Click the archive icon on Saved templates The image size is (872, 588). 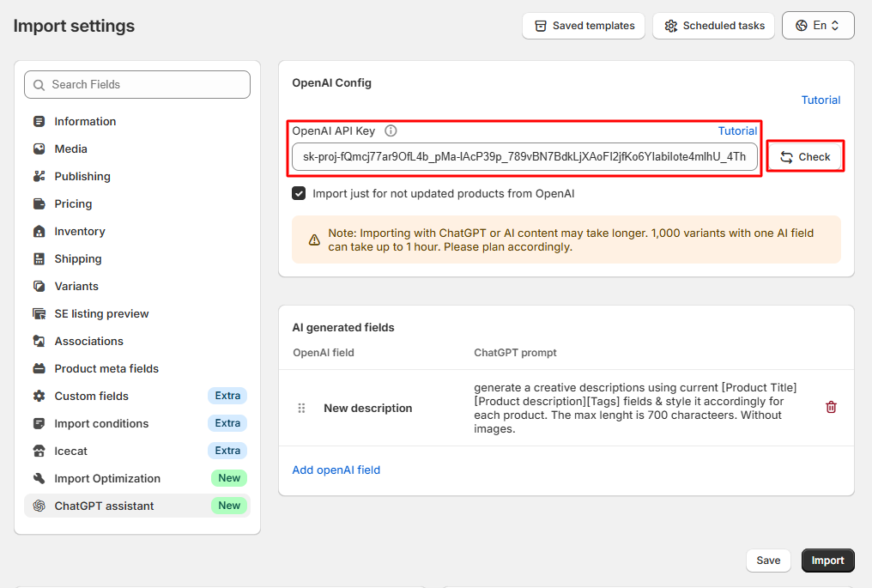pyautogui.click(x=540, y=26)
